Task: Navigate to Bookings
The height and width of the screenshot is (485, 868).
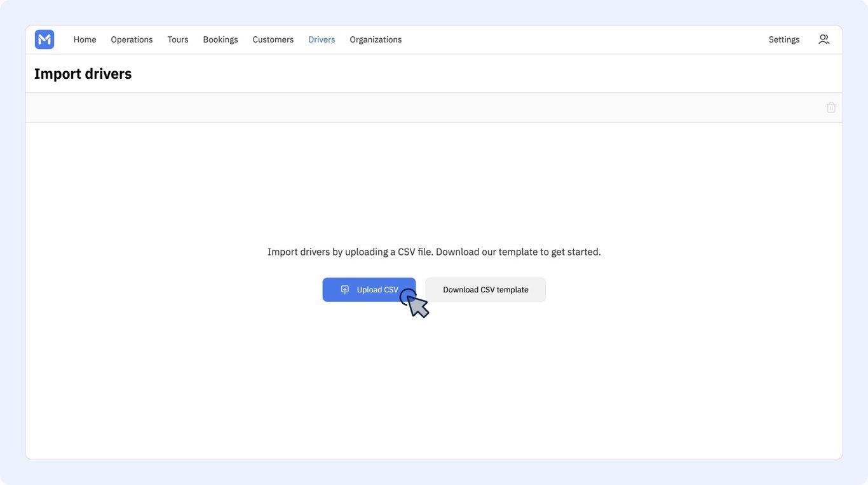Action: pos(220,39)
